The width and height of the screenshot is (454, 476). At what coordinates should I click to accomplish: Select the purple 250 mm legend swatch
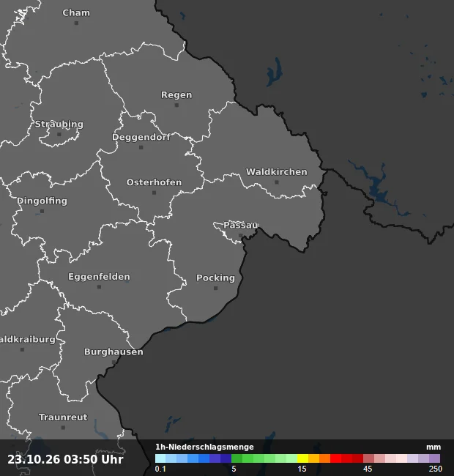click(434, 458)
